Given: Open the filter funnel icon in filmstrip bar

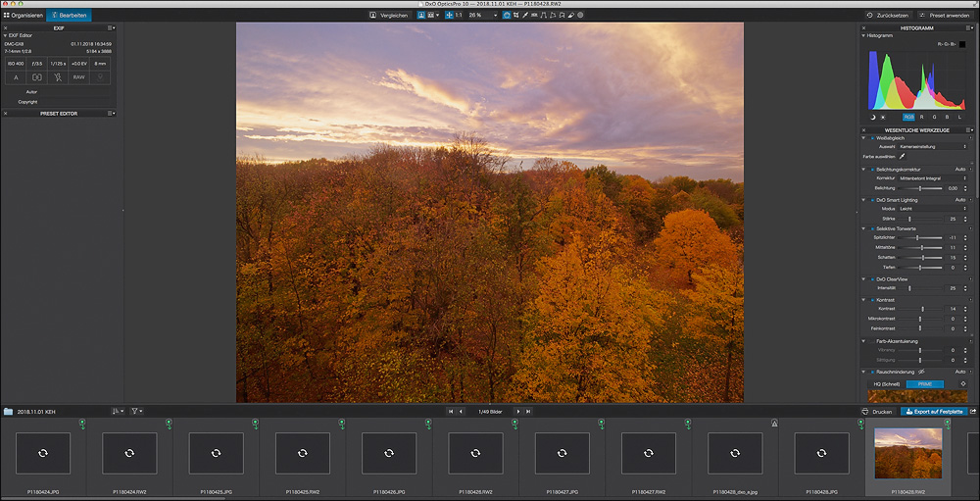Looking at the screenshot, I should (x=136, y=411).
